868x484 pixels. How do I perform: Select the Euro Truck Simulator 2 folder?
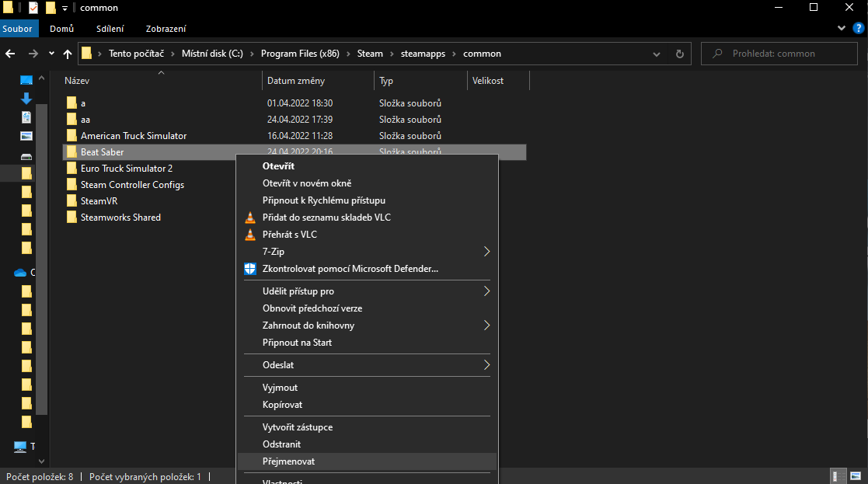coord(126,169)
